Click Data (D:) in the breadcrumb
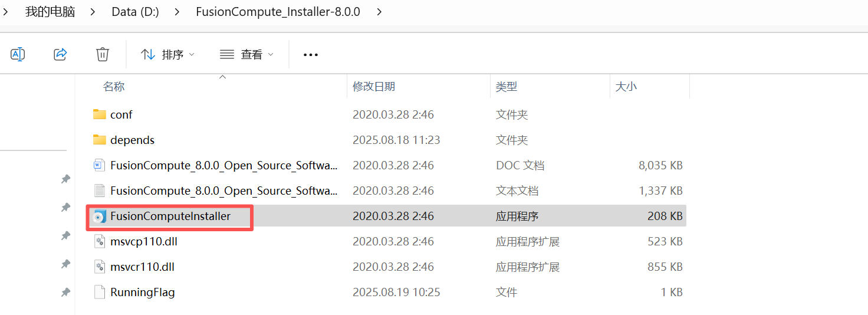 coord(135,12)
